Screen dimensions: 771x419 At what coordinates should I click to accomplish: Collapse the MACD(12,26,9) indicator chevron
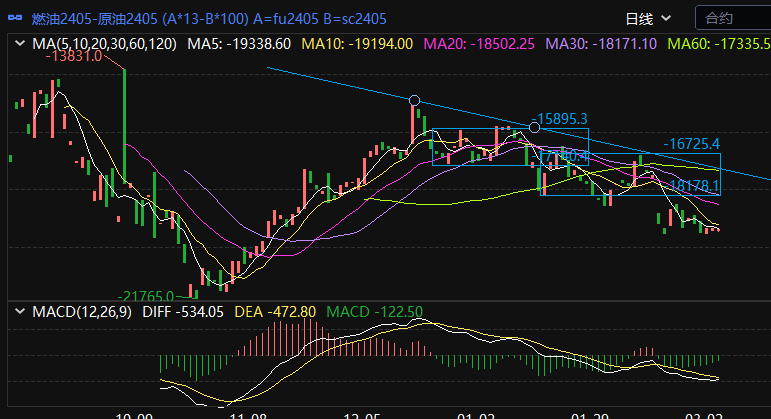click(19, 311)
